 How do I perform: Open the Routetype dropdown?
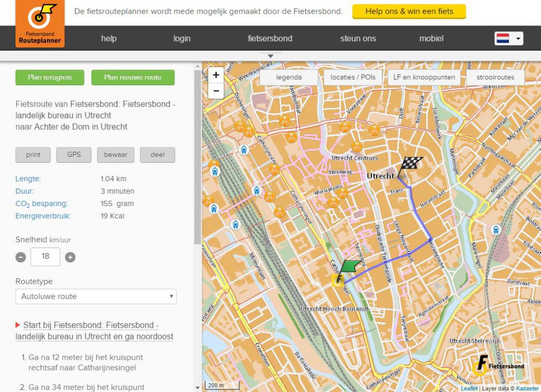pyautogui.click(x=96, y=296)
